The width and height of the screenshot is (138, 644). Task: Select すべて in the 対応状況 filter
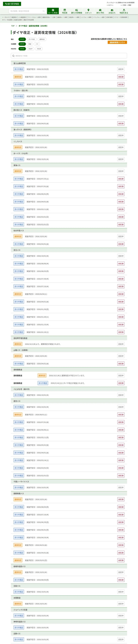click(22, 49)
